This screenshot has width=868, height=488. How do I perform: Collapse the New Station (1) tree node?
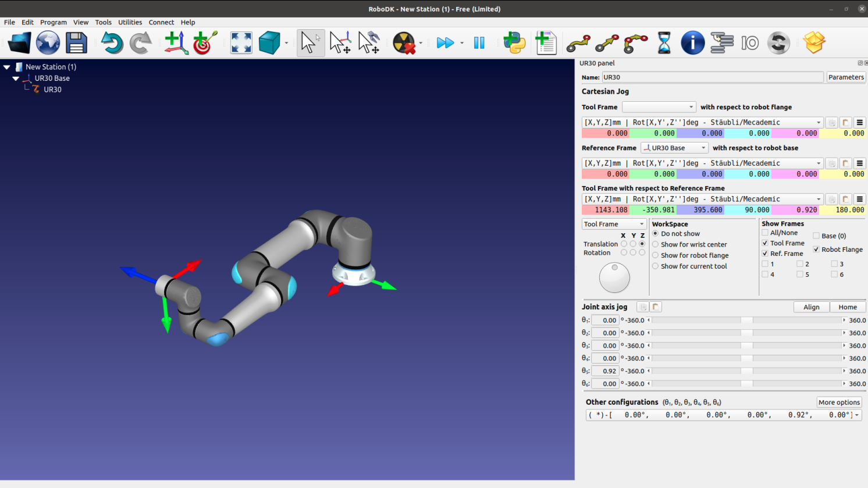tap(7, 67)
